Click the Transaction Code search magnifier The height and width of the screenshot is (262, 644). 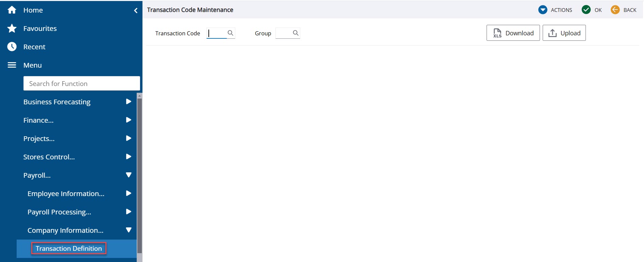[230, 33]
